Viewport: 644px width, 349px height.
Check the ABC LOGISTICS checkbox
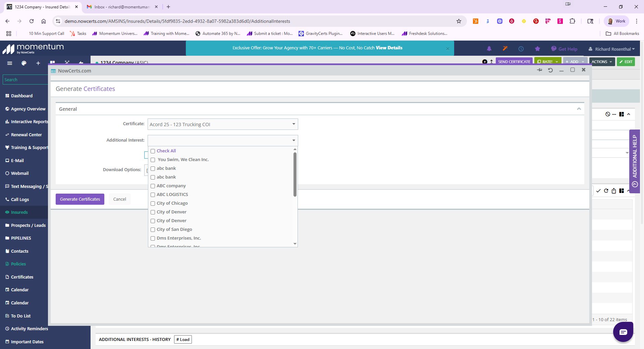(153, 195)
